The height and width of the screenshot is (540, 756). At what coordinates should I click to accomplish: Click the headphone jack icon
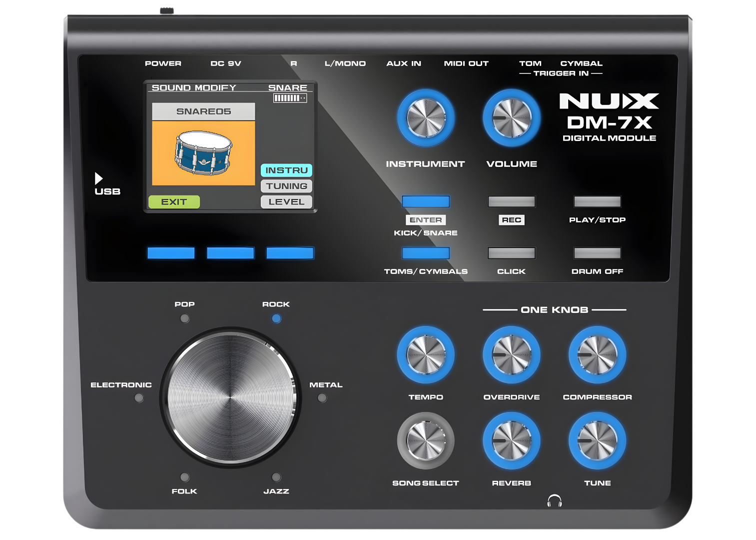tap(555, 500)
